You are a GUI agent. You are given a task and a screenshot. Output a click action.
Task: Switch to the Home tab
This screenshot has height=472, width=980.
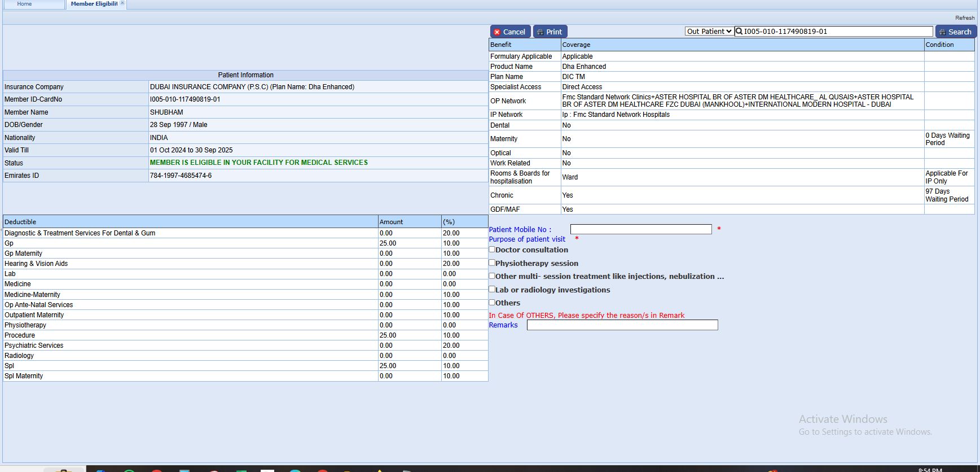pyautogui.click(x=24, y=4)
